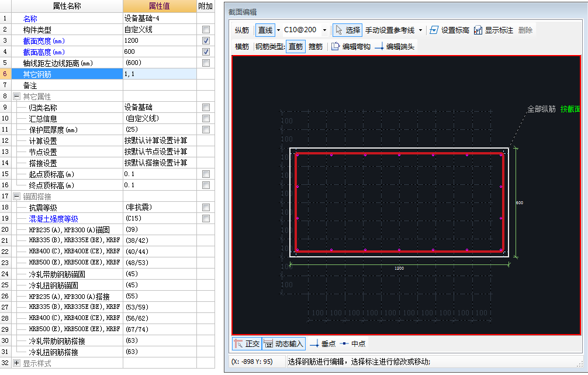Expand the 显示样式 group
The height and width of the screenshot is (375, 588).
pyautogui.click(x=16, y=363)
